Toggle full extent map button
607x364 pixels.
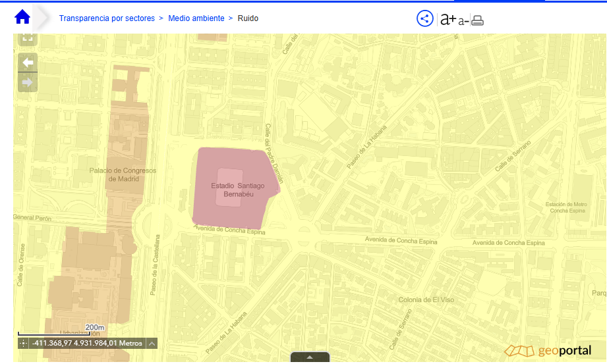click(x=28, y=39)
